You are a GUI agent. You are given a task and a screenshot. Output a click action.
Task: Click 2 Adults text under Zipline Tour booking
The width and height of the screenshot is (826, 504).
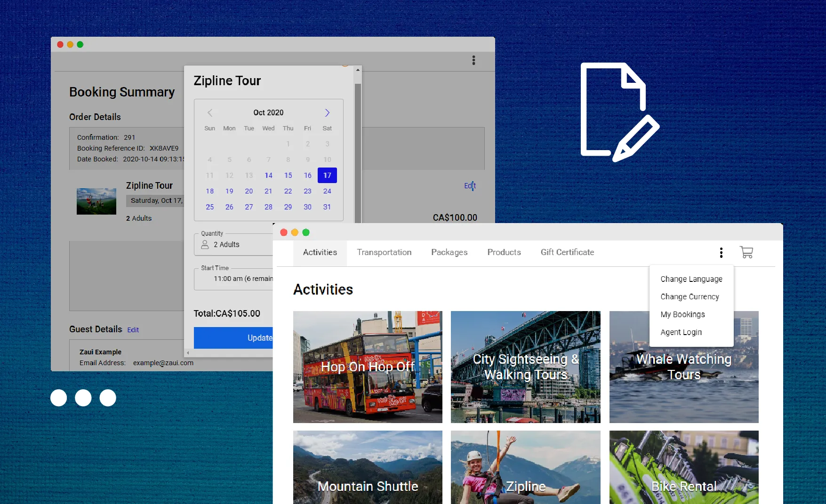(x=139, y=218)
